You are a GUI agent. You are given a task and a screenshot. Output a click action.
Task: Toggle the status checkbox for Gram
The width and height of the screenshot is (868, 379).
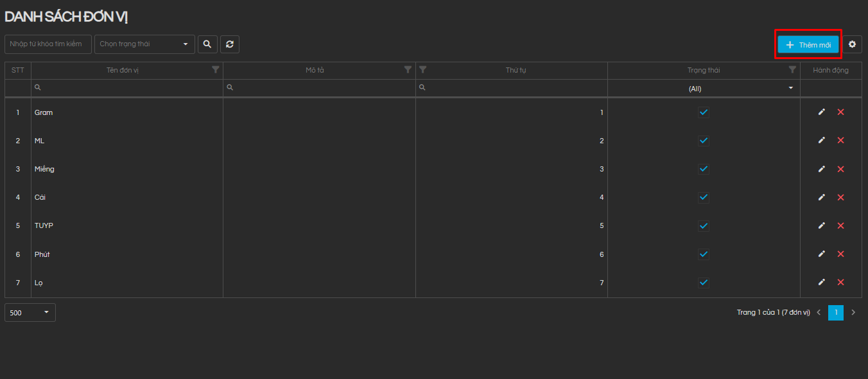coord(704,112)
